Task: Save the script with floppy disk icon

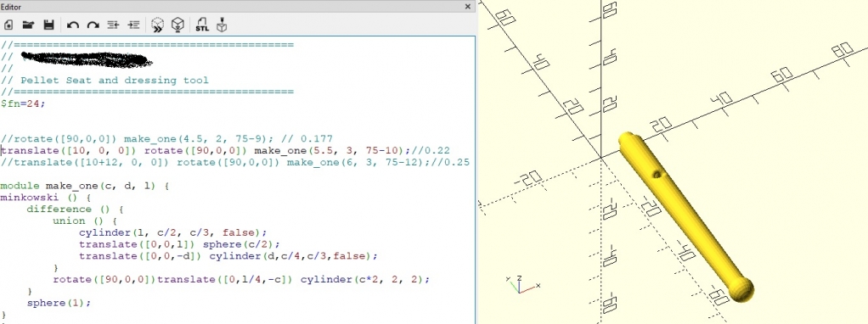Action: [48, 25]
